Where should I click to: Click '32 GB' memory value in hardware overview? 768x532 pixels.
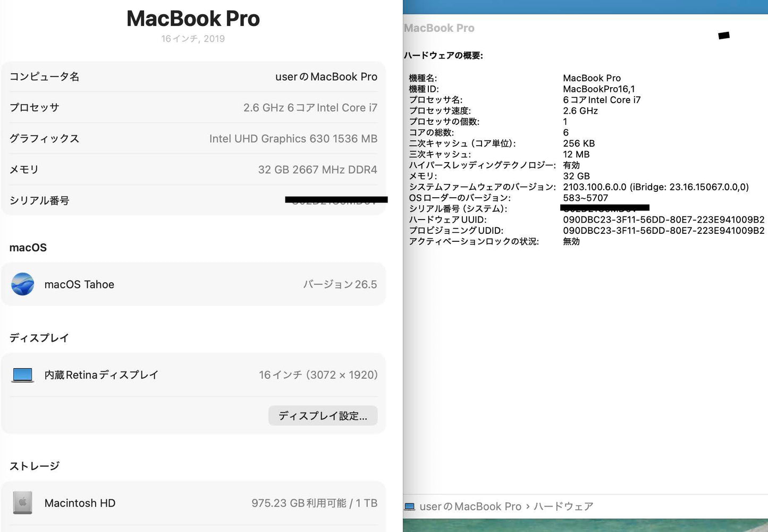coord(576,176)
